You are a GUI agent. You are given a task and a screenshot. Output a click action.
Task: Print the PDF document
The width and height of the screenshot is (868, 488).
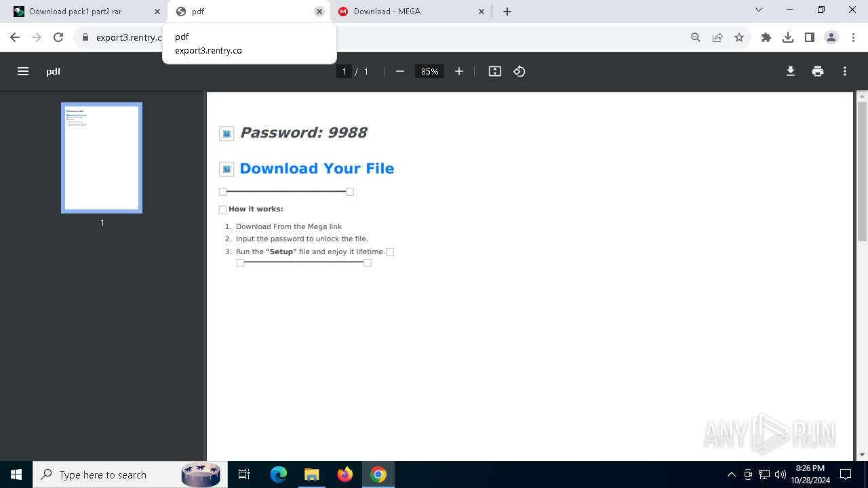pos(818,71)
